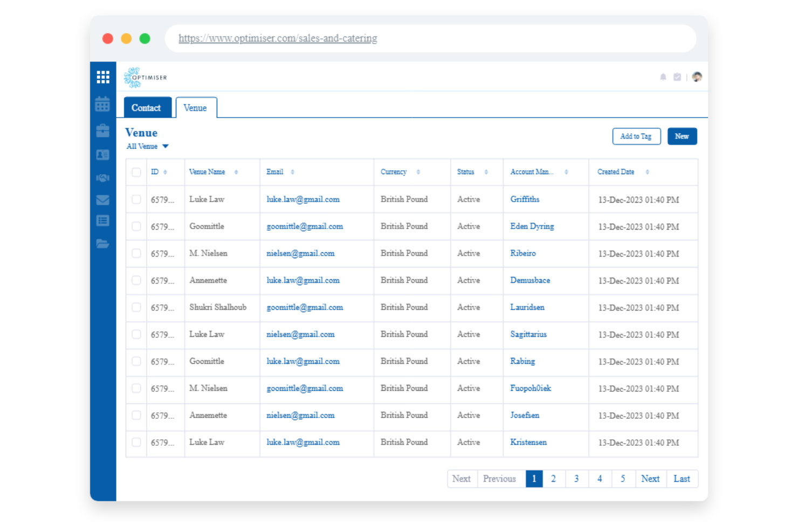The image size is (798, 532).
Task: Click venue name Shukri Shalhoub
Action: (x=218, y=307)
